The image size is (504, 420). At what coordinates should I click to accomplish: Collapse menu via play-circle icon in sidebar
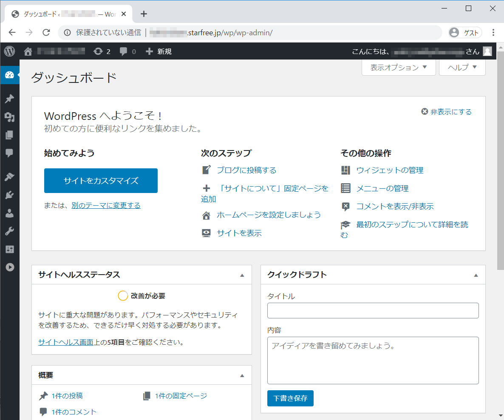click(10, 267)
